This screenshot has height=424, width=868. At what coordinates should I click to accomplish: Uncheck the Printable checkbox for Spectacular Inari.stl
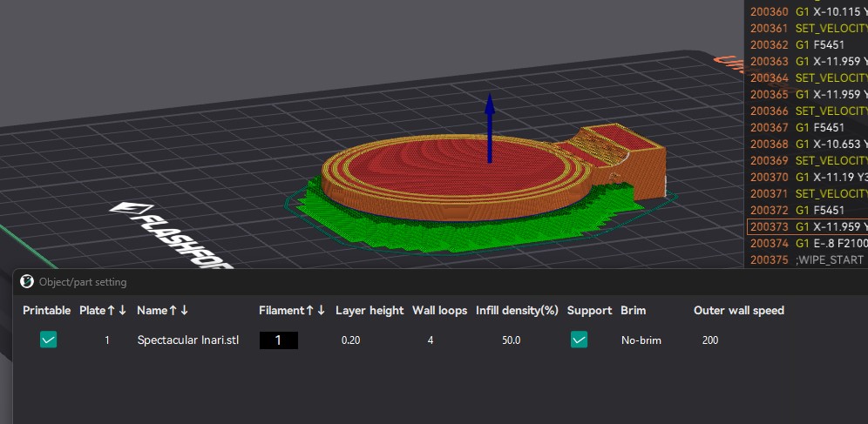tap(48, 340)
